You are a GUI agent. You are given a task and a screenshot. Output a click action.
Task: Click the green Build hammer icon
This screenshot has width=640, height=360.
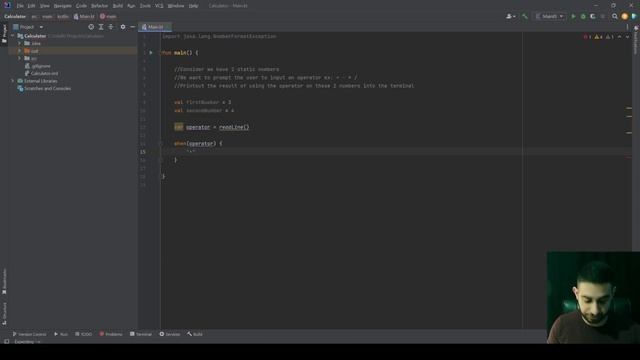point(525,17)
